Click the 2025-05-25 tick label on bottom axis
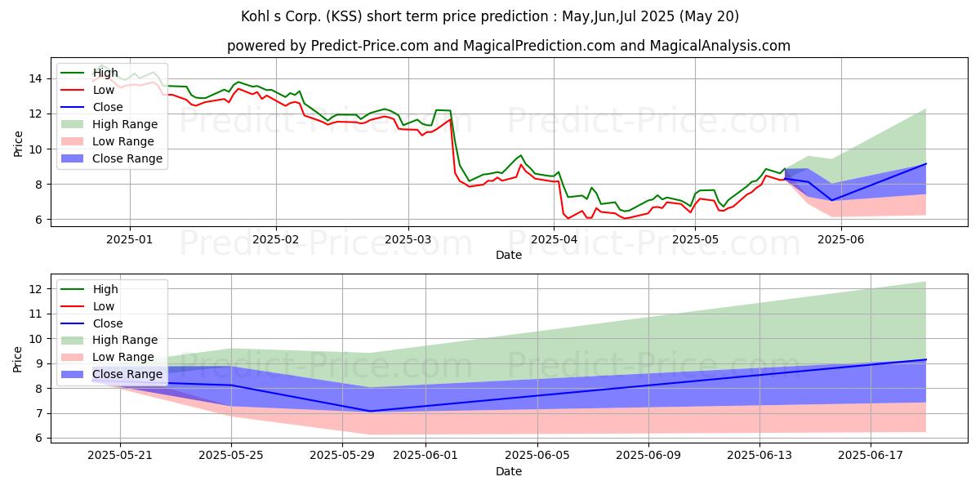The width and height of the screenshot is (980, 490). (x=232, y=456)
